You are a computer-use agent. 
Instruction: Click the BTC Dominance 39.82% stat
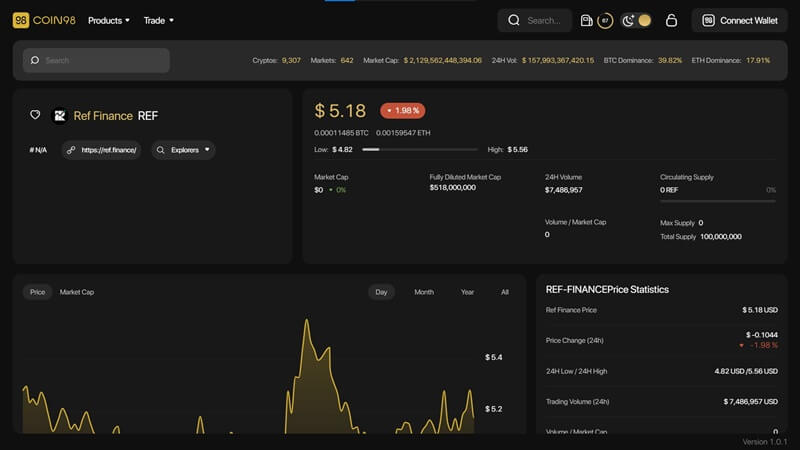[643, 60]
